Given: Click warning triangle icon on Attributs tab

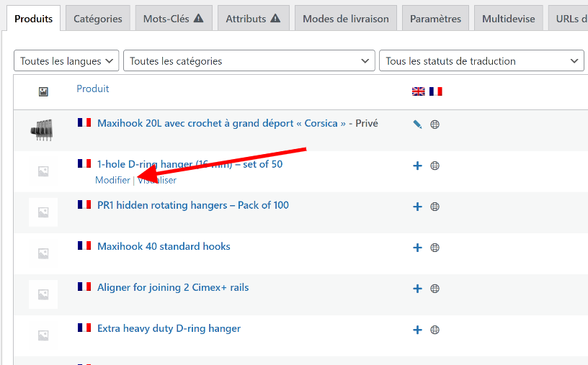Looking at the screenshot, I should (x=275, y=18).
